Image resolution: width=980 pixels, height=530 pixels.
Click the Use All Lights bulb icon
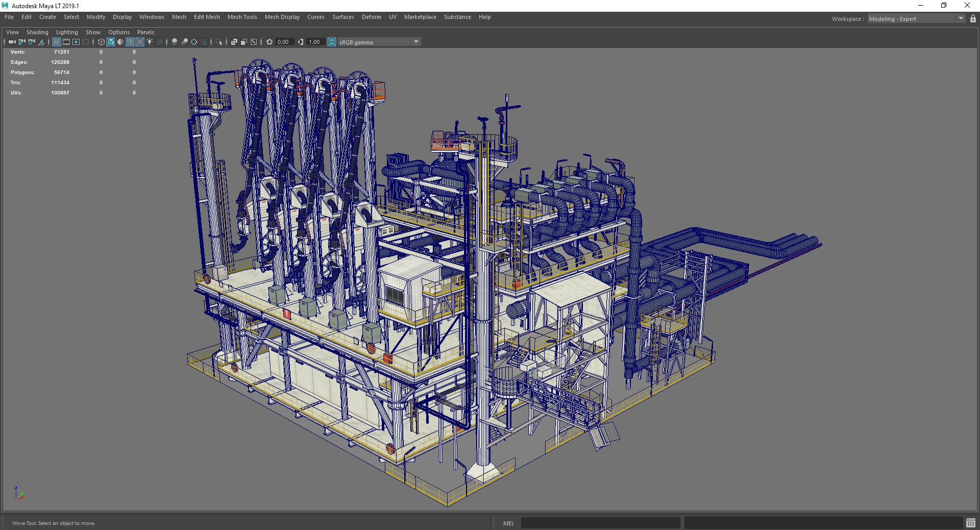(150, 42)
